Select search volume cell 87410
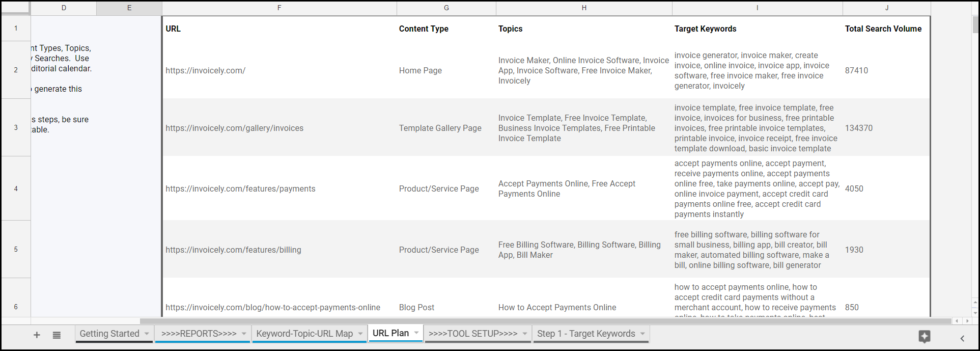Viewport: 980px width, 351px height. (x=886, y=70)
